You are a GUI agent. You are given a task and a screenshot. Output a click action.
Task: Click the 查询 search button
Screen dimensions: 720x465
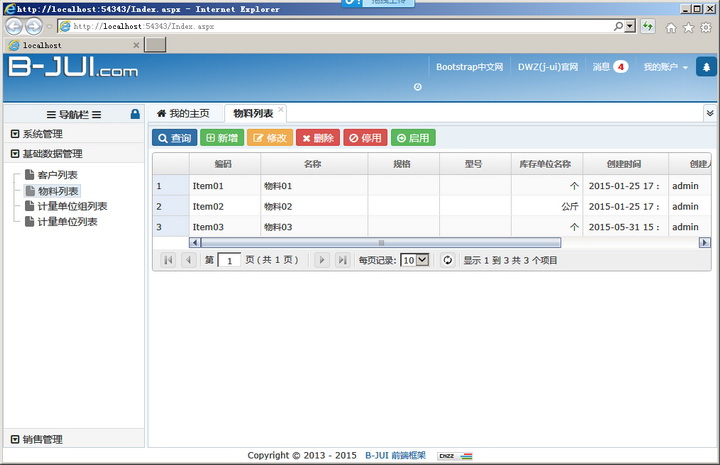174,138
